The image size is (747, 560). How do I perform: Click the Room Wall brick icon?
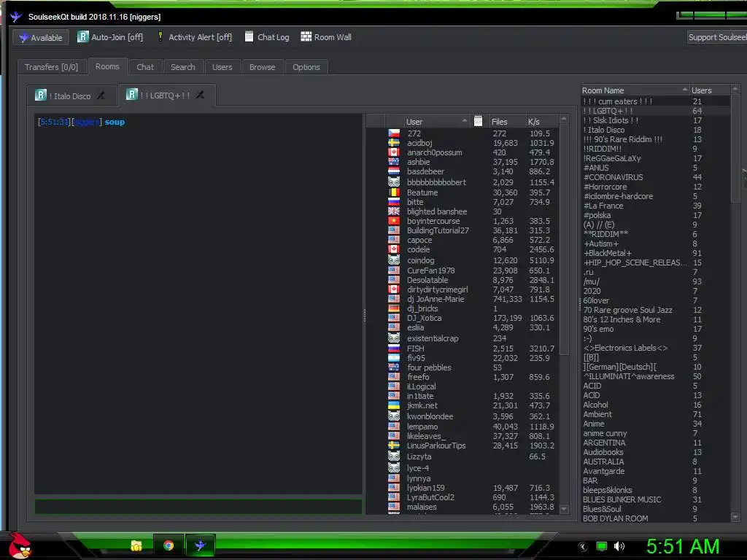pyautogui.click(x=306, y=36)
